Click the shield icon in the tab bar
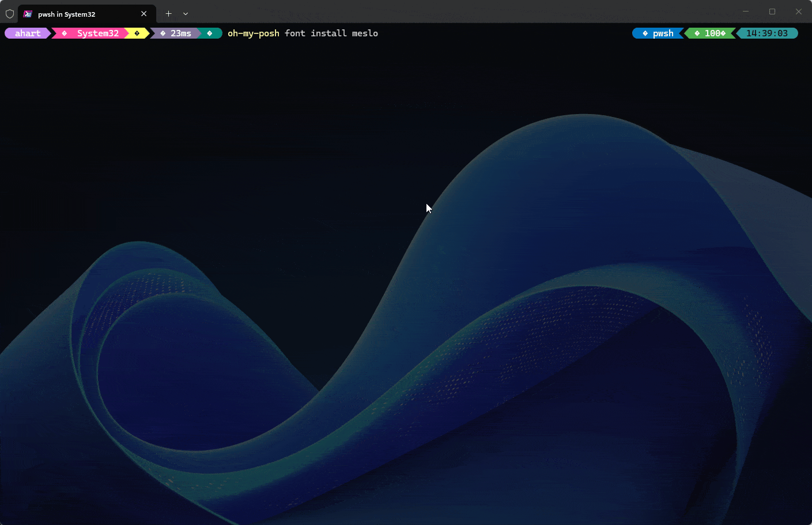Screen dimensions: 812x525 point(9,13)
